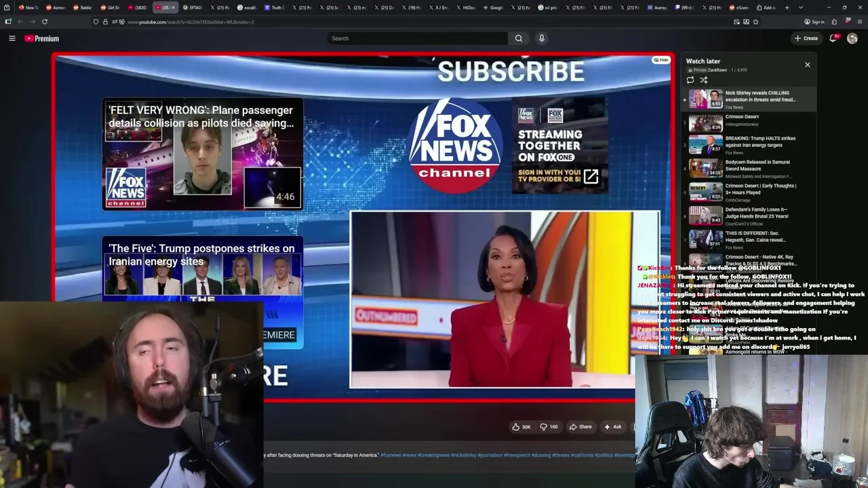Open 'THIS IS DIFFERENT' Sec. Hegseth video
Screen dimensions: 868x488
749,239
